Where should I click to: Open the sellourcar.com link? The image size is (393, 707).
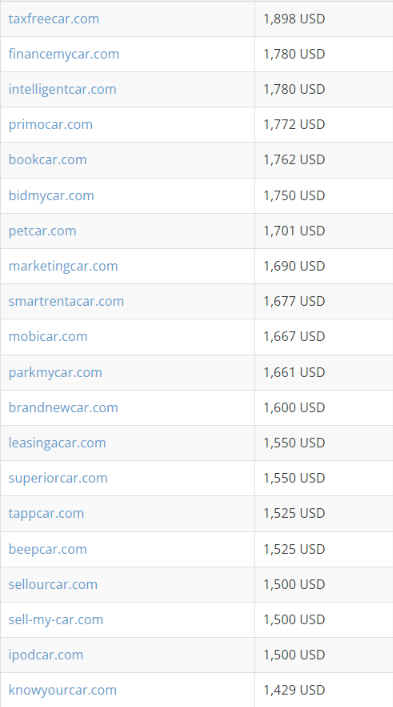click(53, 584)
